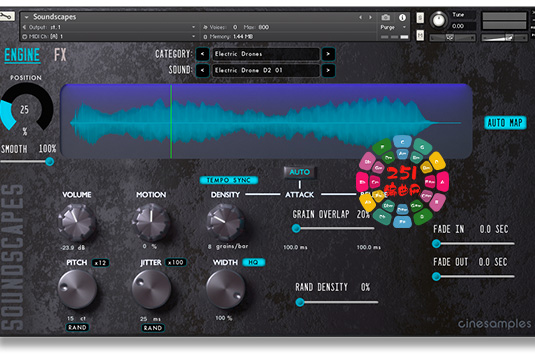Screen dimensions: 535x363
Task: Click the header volume slider
Action: (x=504, y=37)
